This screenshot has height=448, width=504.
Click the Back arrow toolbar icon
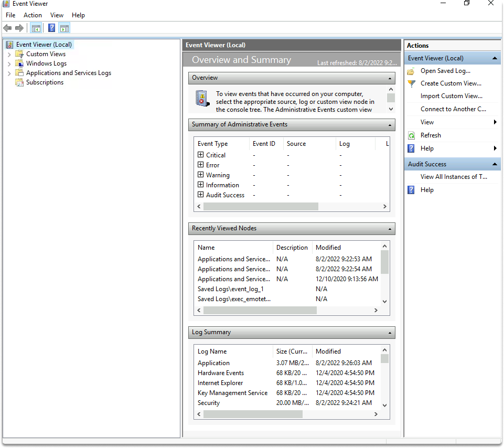click(7, 28)
